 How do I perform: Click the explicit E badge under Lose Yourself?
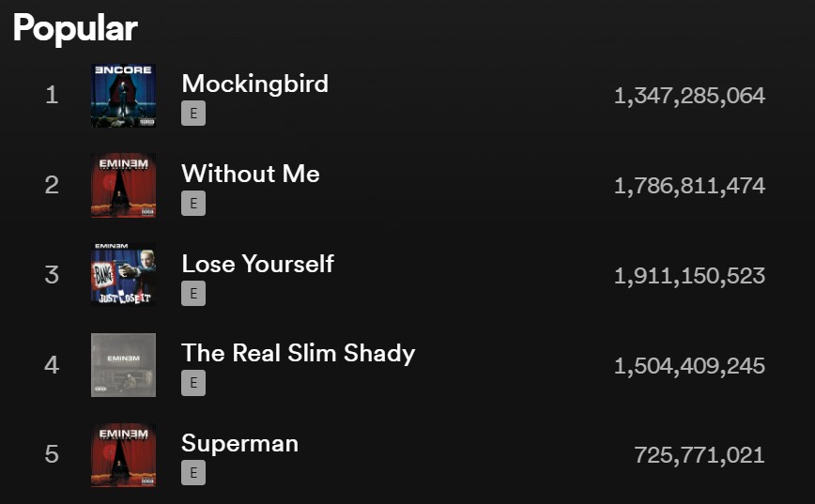coord(193,293)
